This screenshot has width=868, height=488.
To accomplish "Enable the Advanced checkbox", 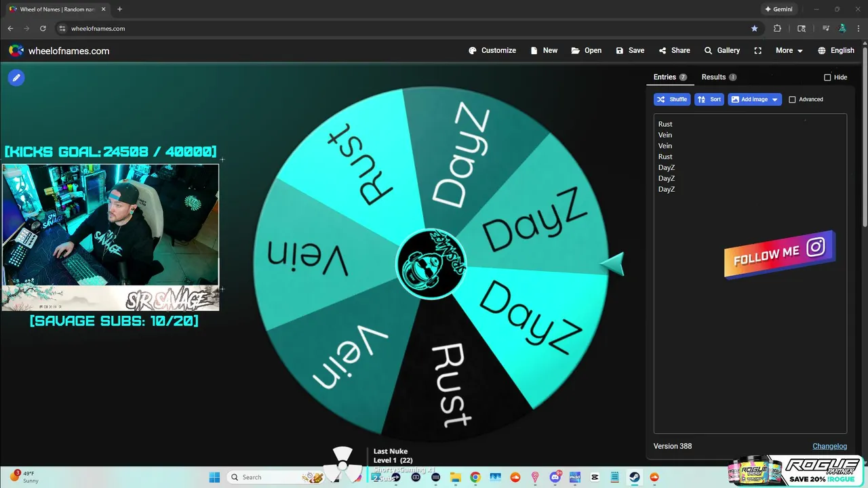I will (792, 100).
